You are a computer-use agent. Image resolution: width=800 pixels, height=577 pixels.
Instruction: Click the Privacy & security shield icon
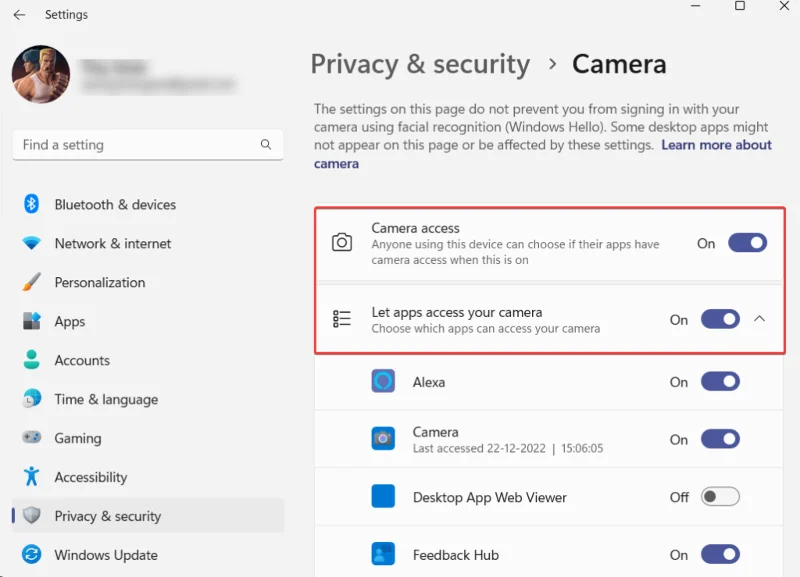point(31,516)
